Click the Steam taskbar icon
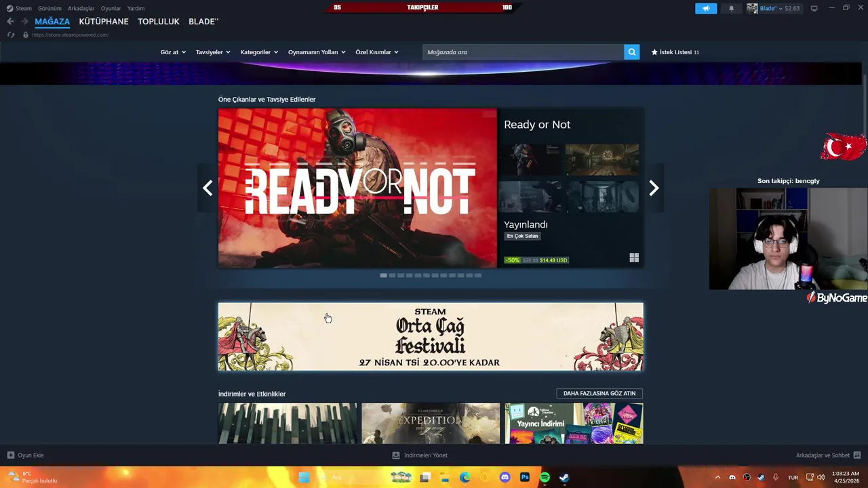Image resolution: width=868 pixels, height=488 pixels. pos(564,477)
